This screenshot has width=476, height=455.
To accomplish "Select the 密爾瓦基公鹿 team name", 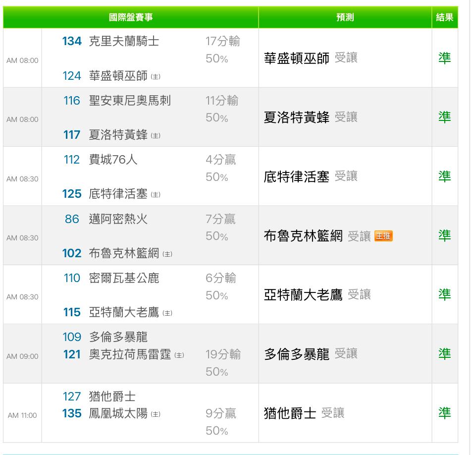I will pos(124,278).
